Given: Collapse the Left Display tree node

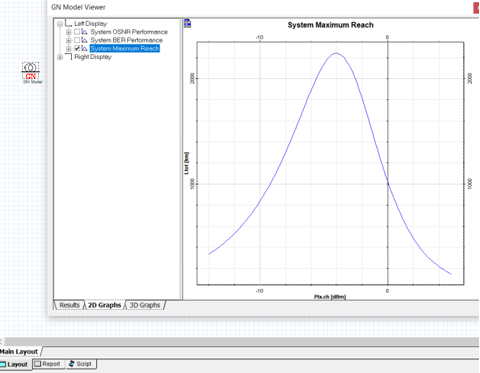Looking at the screenshot, I should (x=60, y=24).
